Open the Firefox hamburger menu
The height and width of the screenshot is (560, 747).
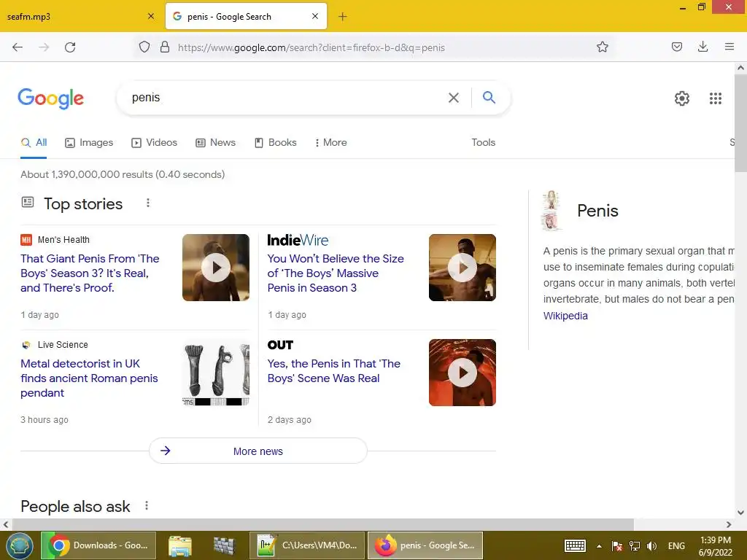(x=729, y=47)
